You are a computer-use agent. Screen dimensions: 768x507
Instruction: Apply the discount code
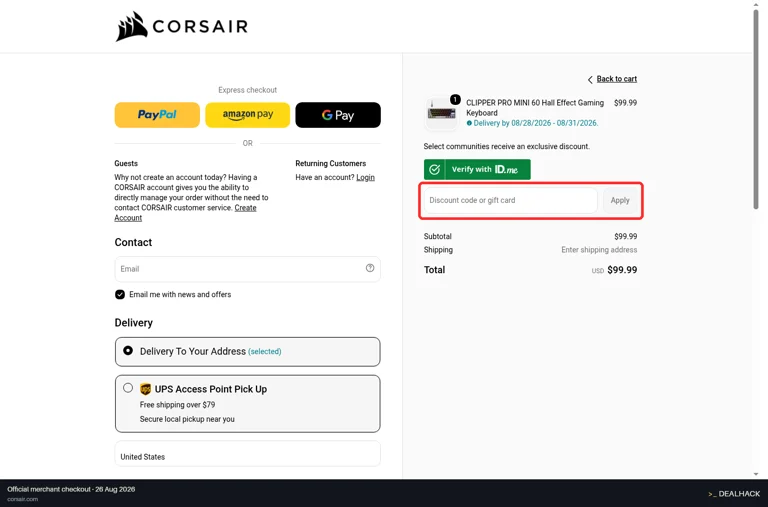[x=620, y=200]
